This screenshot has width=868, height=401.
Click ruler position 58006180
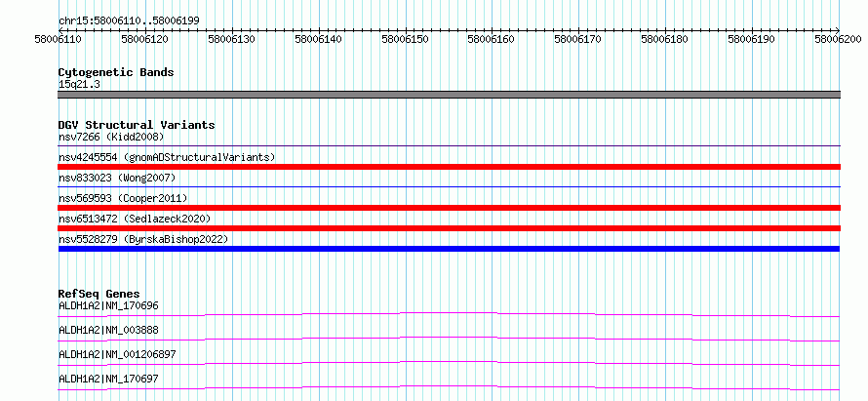665,39
